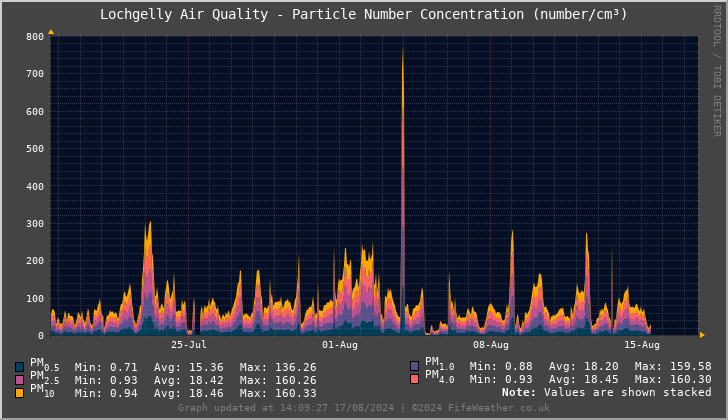This screenshot has width=728, height=420.
Task: Click the PM1.0 Min: 0.88 value
Action: (501, 366)
